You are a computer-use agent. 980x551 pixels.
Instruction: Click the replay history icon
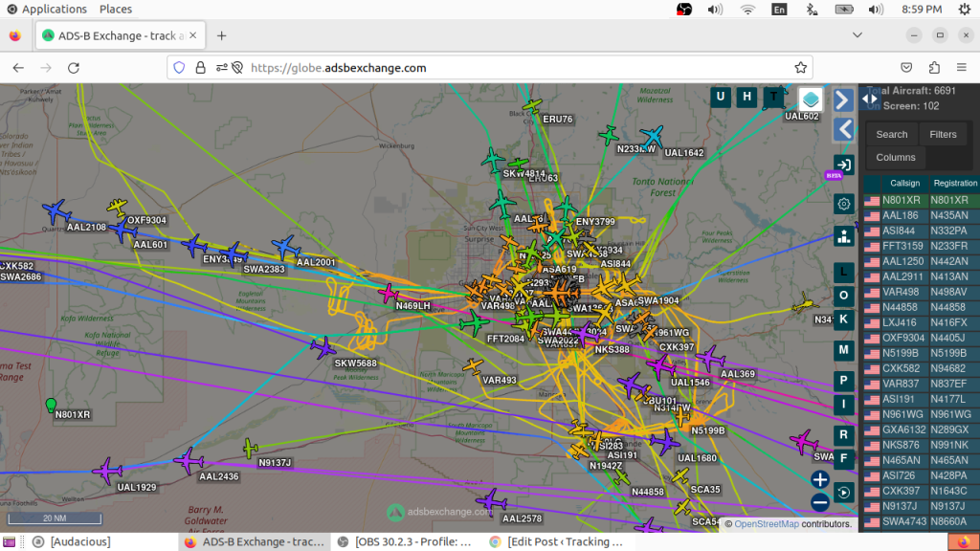coord(844,493)
